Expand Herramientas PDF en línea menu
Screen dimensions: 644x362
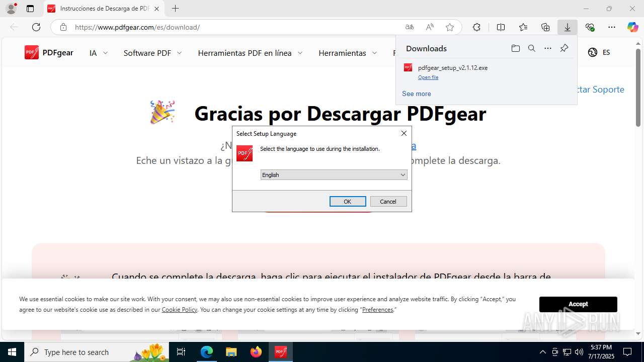250,53
